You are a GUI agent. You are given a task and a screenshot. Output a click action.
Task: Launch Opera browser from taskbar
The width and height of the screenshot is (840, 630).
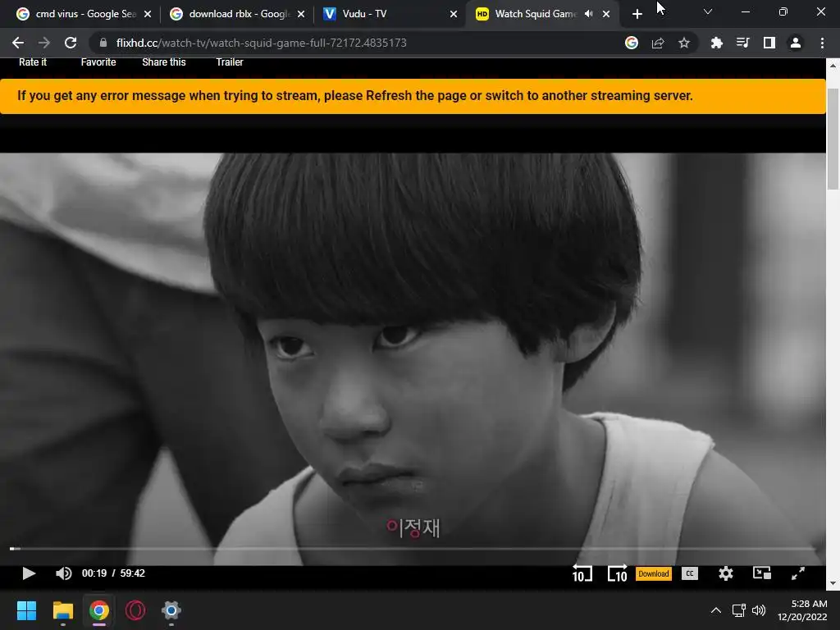pyautogui.click(x=135, y=610)
